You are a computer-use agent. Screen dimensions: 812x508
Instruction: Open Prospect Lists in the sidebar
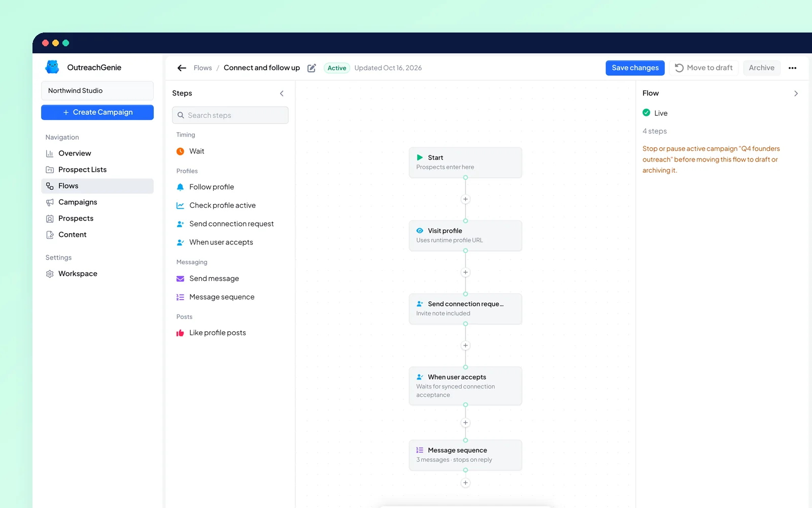pyautogui.click(x=97, y=170)
